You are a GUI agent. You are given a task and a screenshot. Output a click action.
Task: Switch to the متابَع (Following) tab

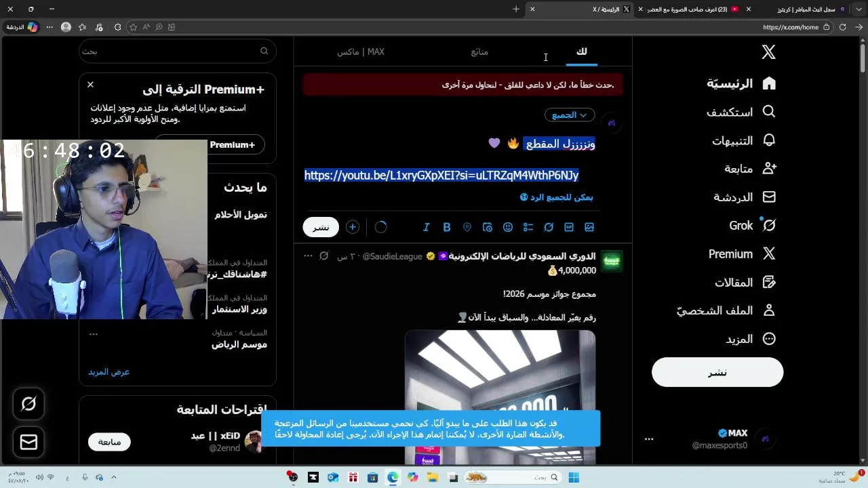(480, 52)
